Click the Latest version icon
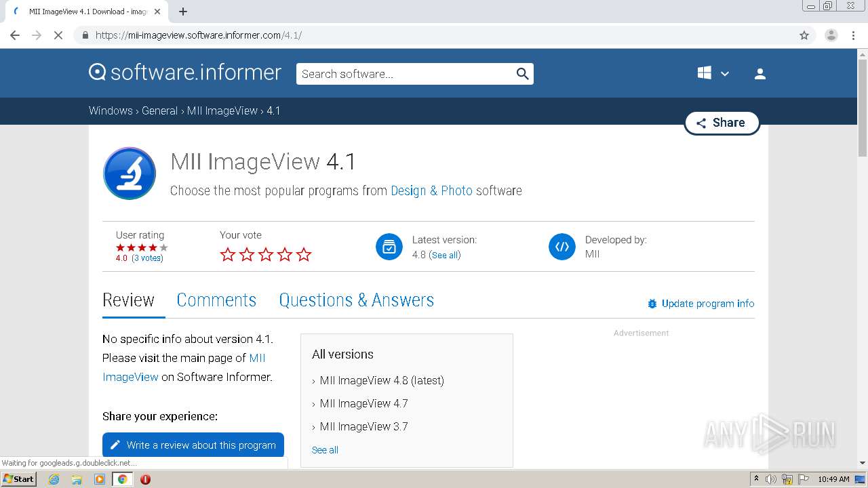Screen dimensions: 868x488 tap(389, 247)
